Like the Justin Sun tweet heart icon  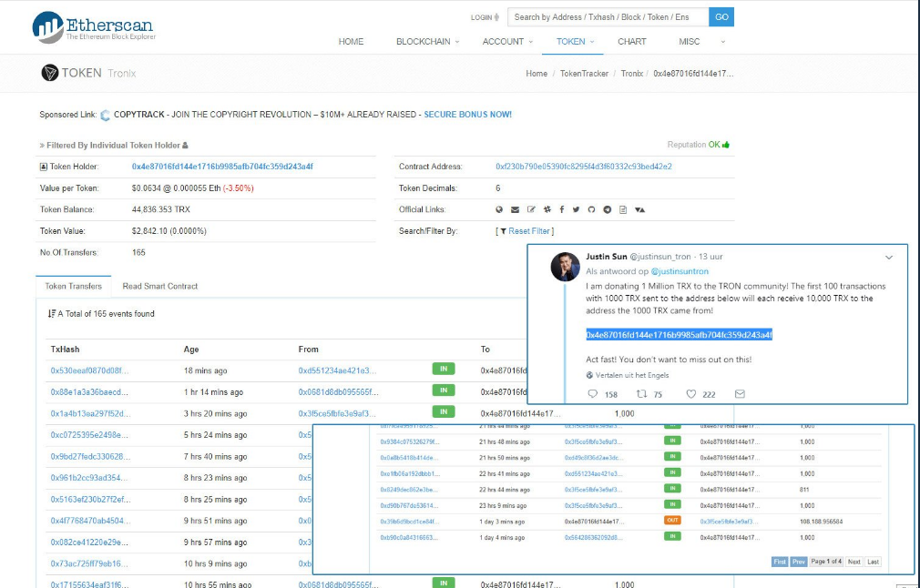tap(691, 394)
